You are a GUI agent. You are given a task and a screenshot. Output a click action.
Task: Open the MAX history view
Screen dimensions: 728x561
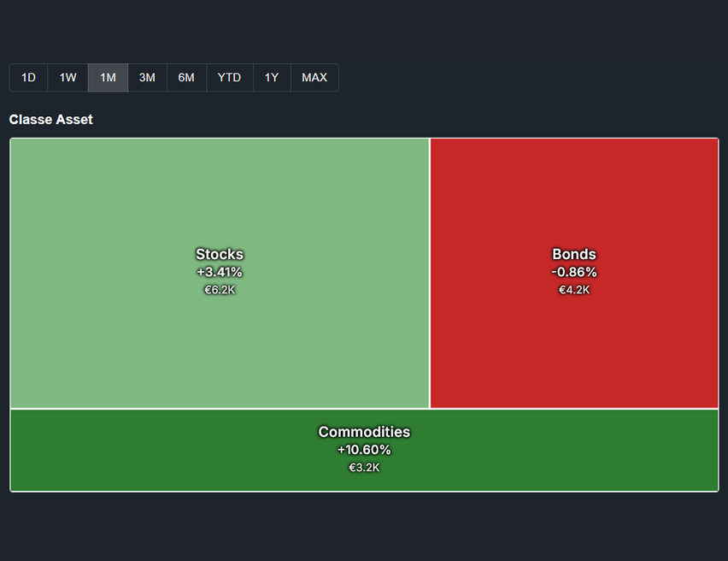[314, 77]
